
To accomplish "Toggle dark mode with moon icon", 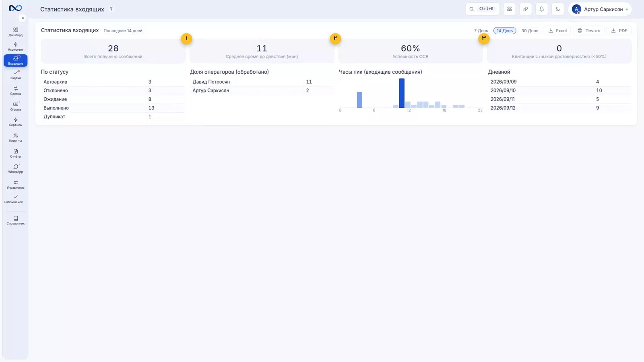I will pyautogui.click(x=558, y=9).
